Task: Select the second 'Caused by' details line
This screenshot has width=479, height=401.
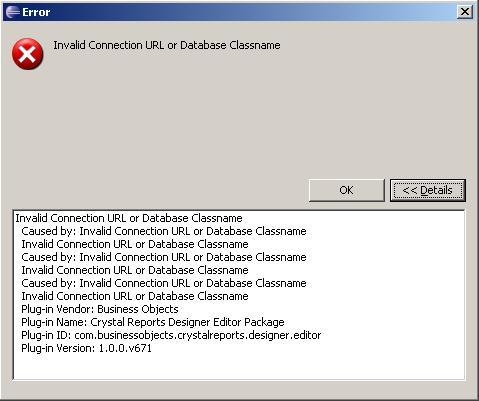Action: (164, 257)
